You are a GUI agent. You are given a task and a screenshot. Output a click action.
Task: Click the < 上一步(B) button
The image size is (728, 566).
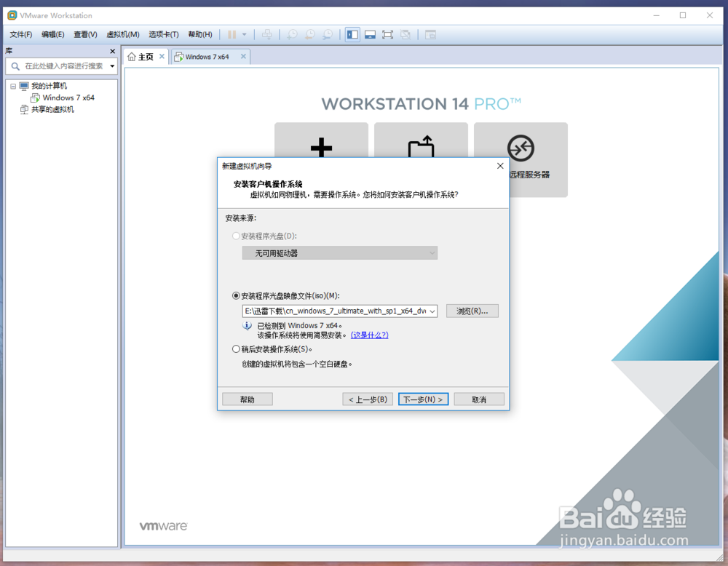[368, 399]
